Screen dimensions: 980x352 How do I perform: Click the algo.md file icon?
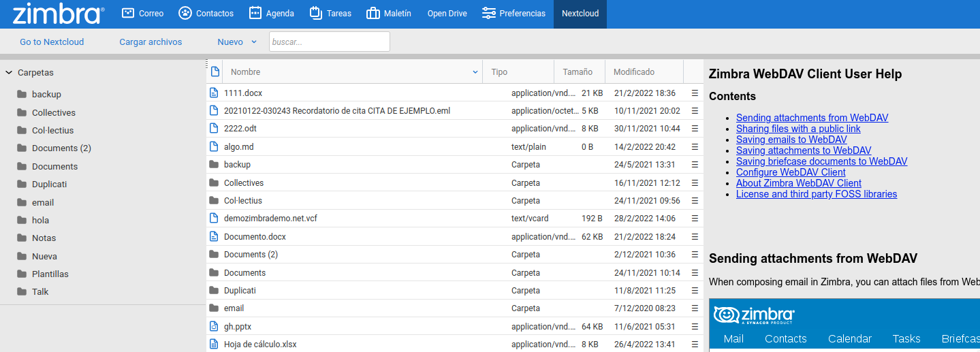coord(214,146)
